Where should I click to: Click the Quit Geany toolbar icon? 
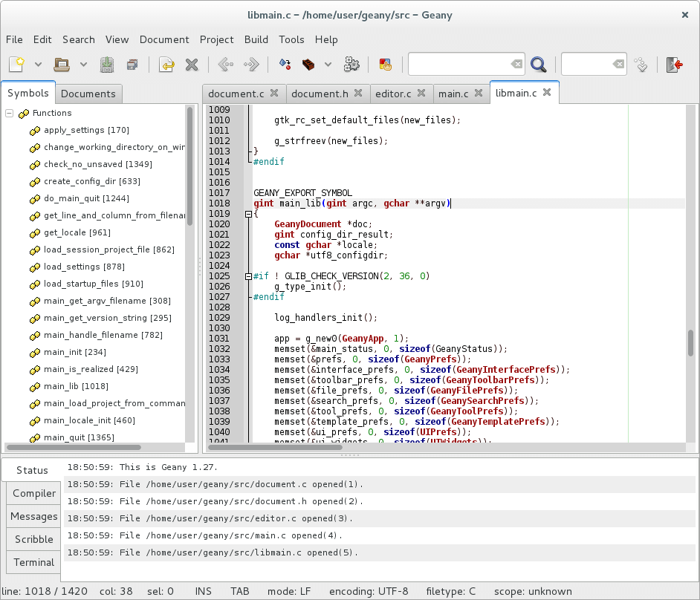675,65
